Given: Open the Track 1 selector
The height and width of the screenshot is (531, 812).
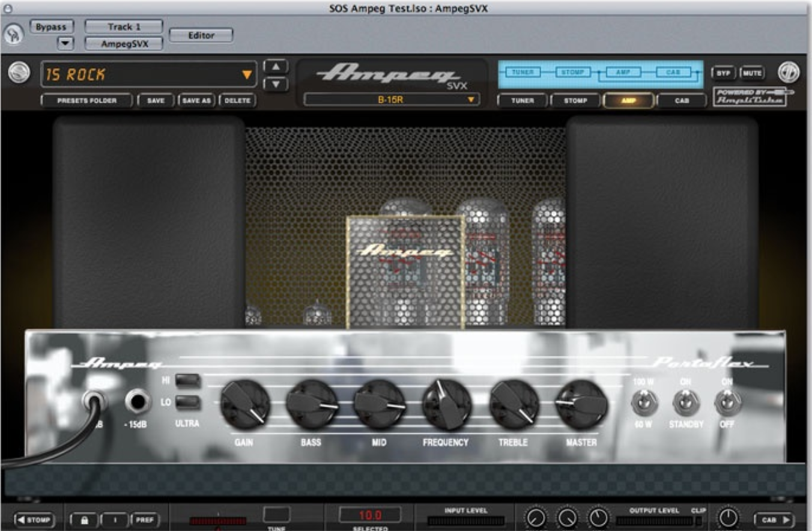Looking at the screenshot, I should tap(124, 26).
